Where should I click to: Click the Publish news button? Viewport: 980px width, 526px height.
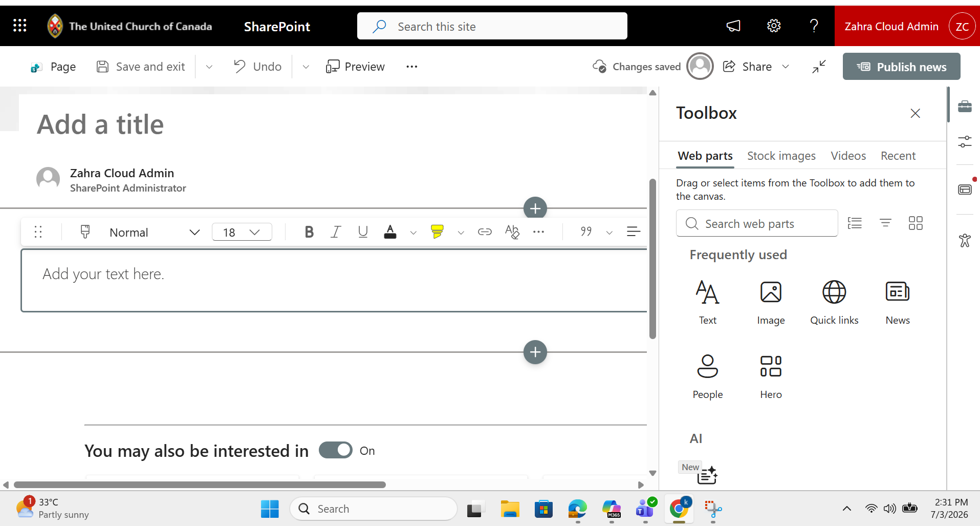[901, 67]
